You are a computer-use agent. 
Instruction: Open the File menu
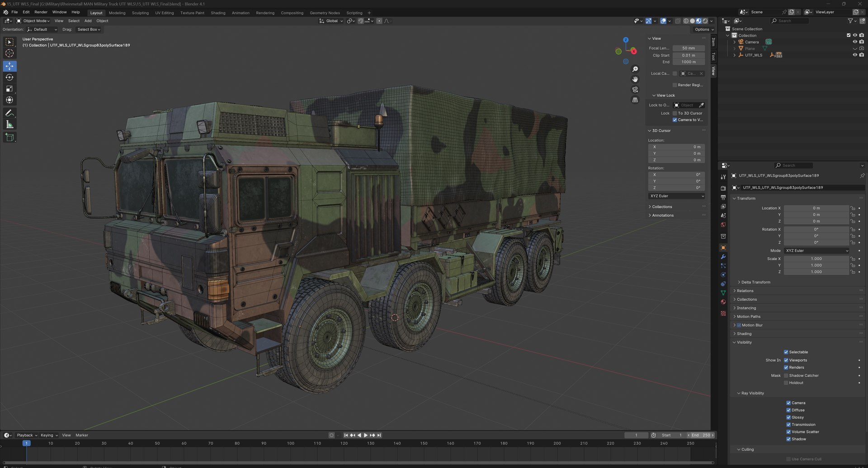[14, 12]
